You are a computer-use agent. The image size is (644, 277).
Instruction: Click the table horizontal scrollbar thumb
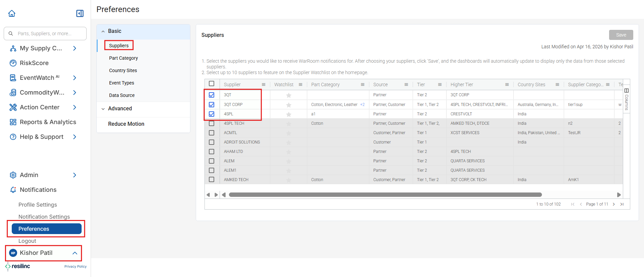tap(385, 195)
